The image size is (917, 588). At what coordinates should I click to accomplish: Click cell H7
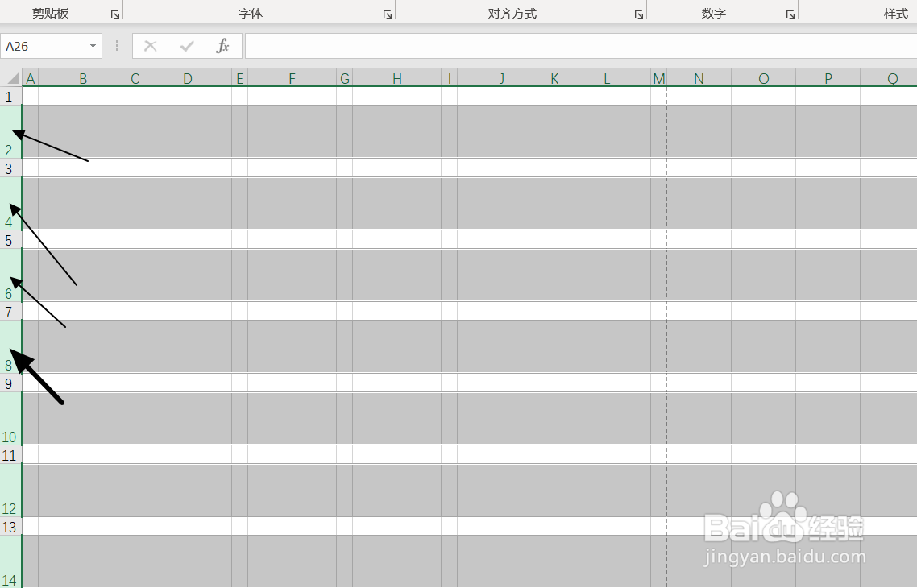pos(396,311)
